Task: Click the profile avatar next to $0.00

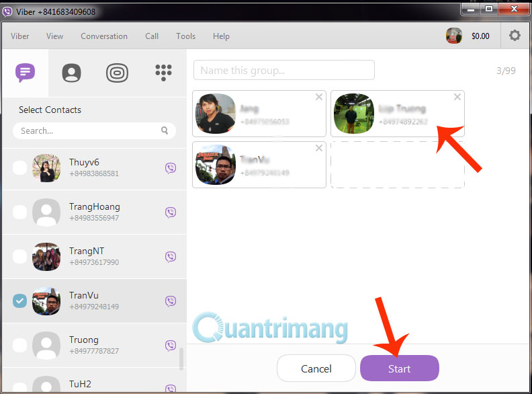Action: point(454,36)
